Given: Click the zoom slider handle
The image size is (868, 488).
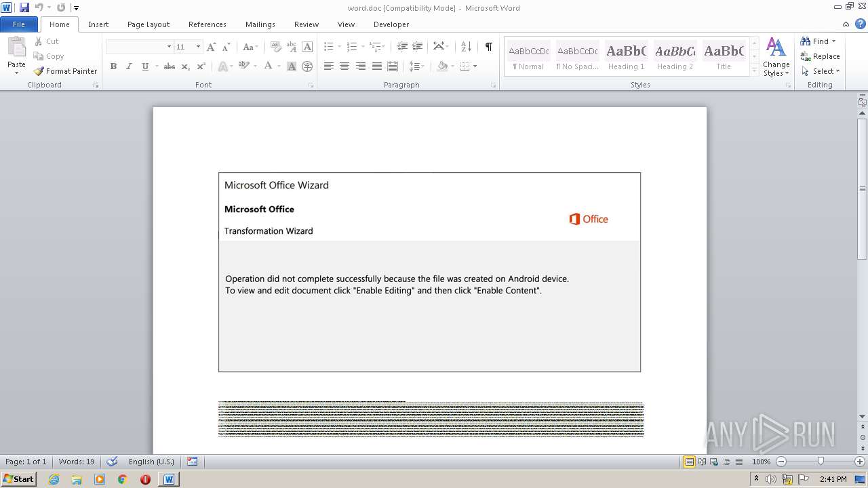Looking at the screenshot, I should (x=821, y=462).
